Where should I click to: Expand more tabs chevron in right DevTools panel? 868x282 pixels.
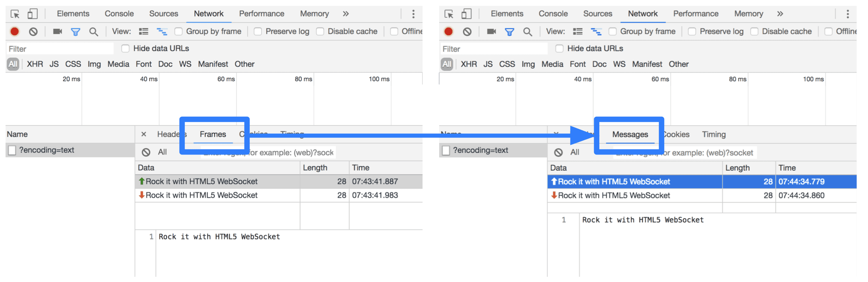pos(780,14)
